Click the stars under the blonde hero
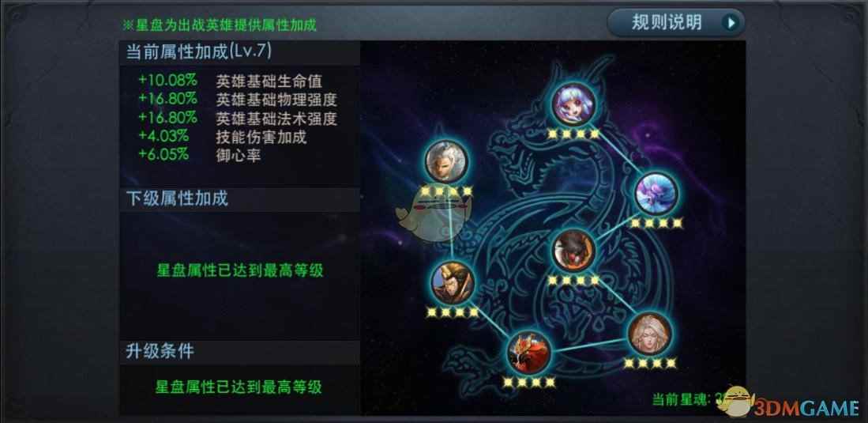This screenshot has height=423, width=868. (x=650, y=364)
